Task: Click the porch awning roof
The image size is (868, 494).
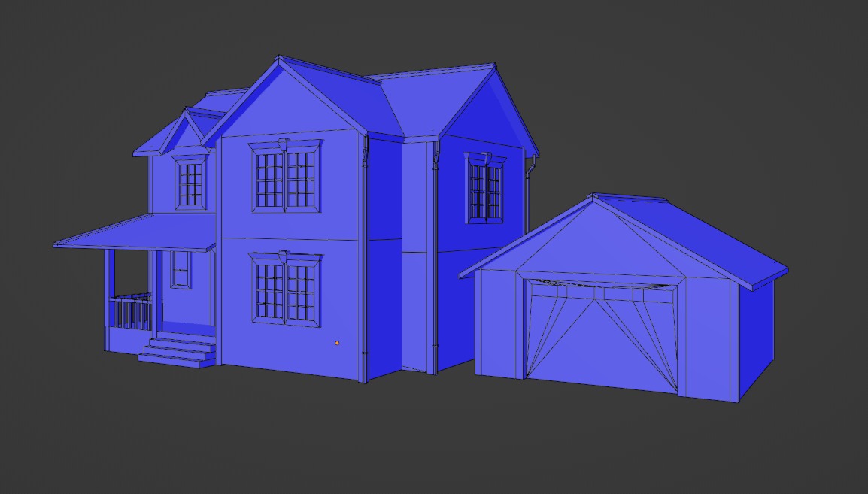Action: pos(136,232)
